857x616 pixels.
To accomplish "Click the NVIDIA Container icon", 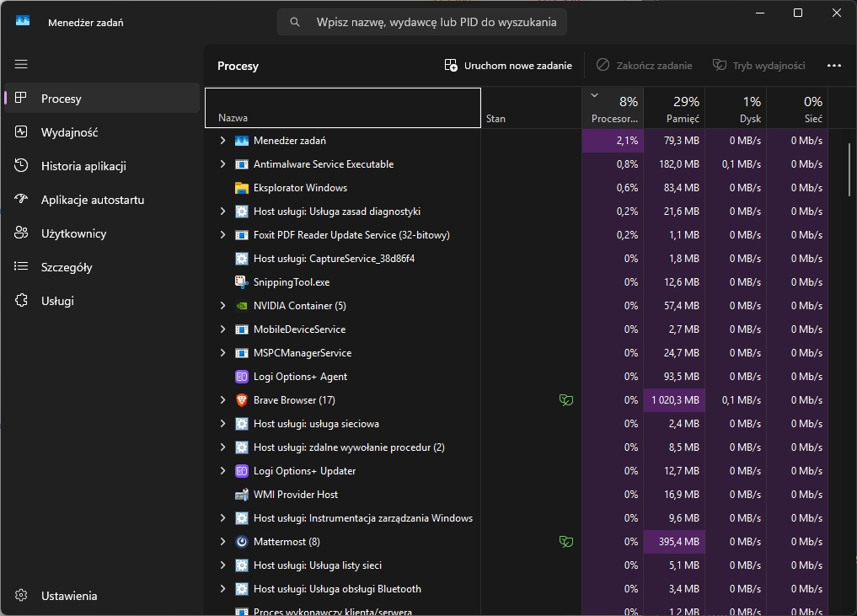I will coord(242,306).
